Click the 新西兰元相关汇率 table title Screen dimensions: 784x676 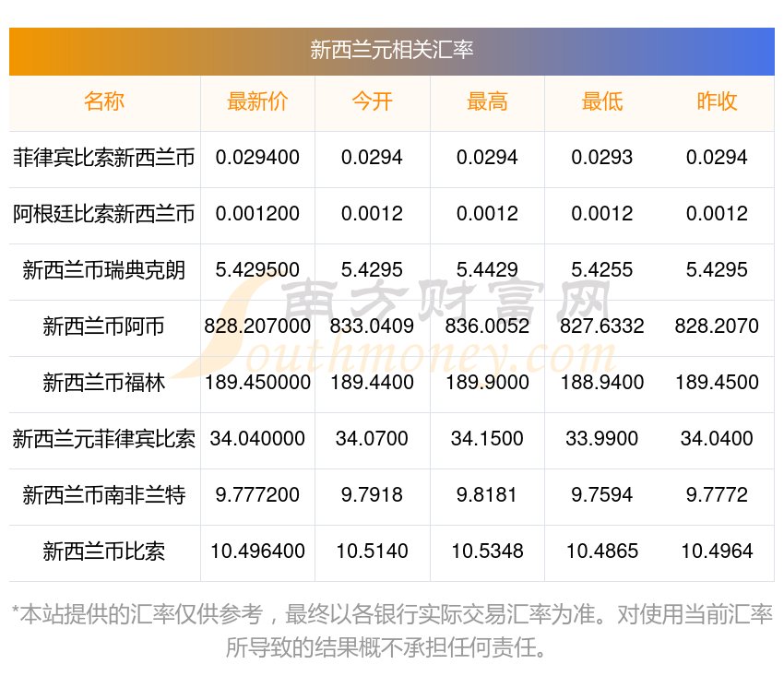pos(392,50)
